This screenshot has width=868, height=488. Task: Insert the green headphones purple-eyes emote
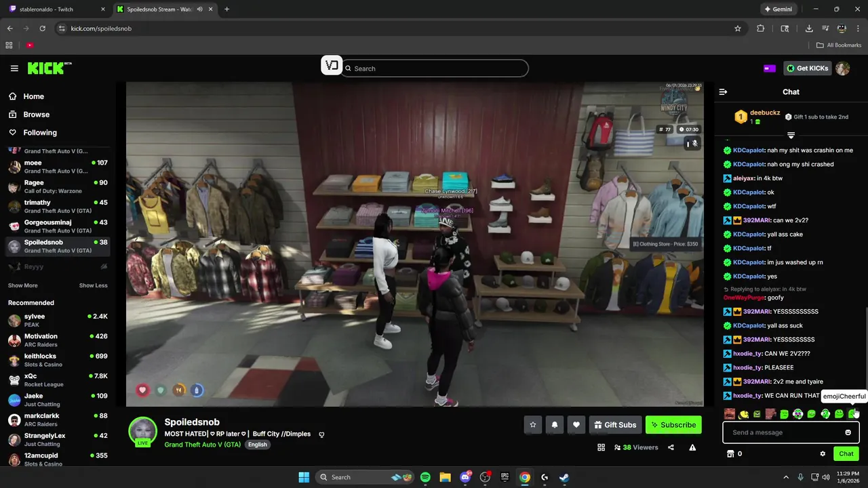coord(798,413)
